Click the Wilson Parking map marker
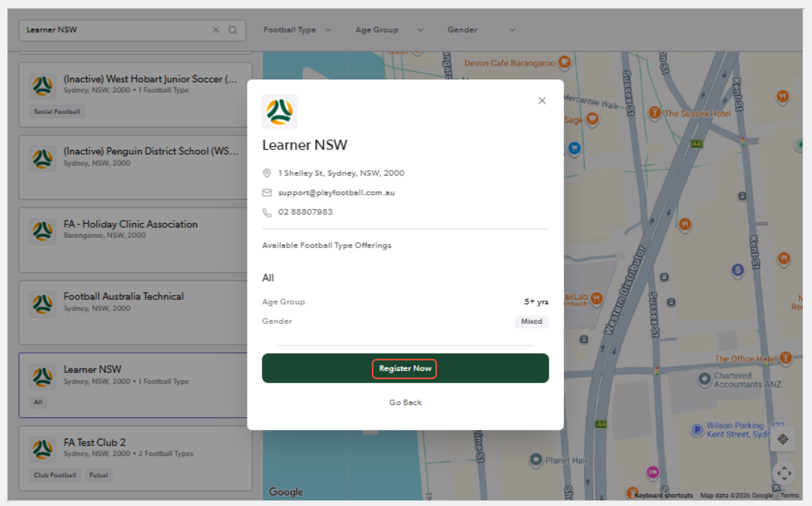Image resolution: width=812 pixels, height=506 pixels. coord(697,430)
